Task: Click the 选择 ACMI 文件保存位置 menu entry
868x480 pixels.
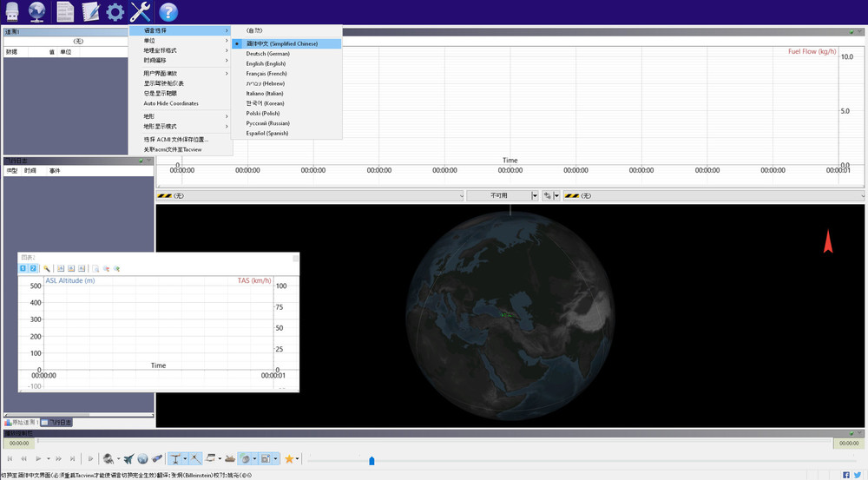Action: coord(176,139)
